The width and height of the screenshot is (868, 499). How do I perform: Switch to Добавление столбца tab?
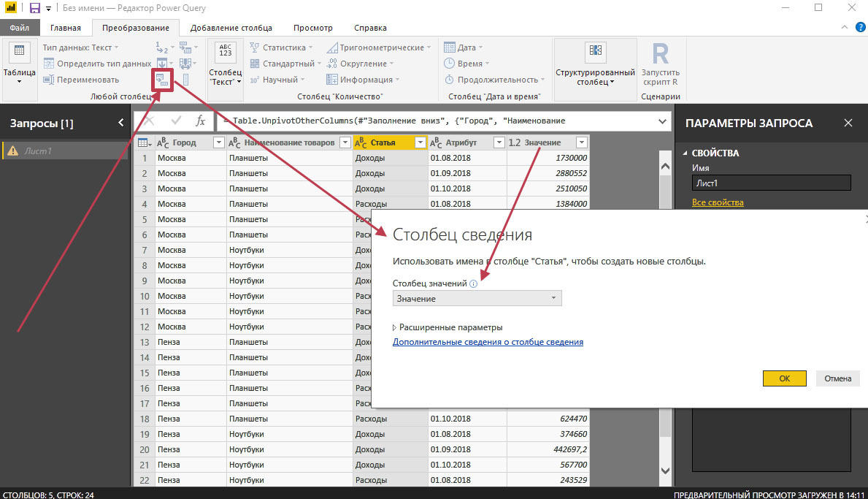tap(231, 28)
